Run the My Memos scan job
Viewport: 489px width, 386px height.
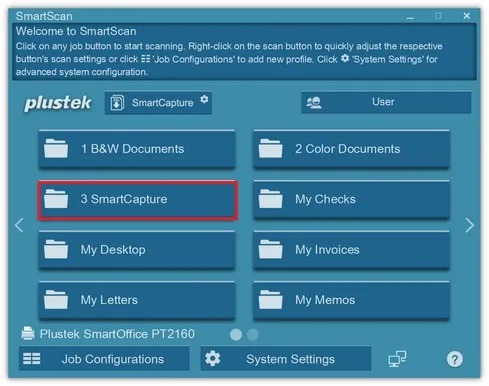(351, 300)
